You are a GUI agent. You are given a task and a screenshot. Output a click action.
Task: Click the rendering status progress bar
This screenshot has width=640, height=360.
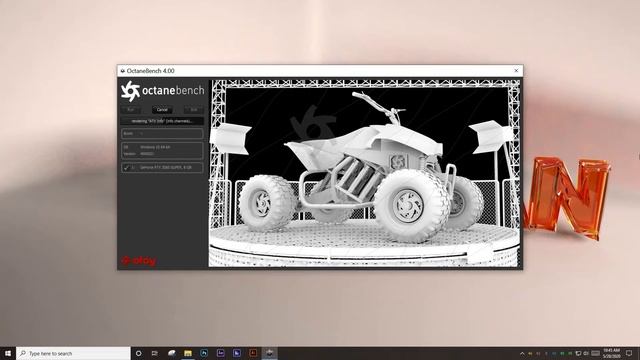162,121
